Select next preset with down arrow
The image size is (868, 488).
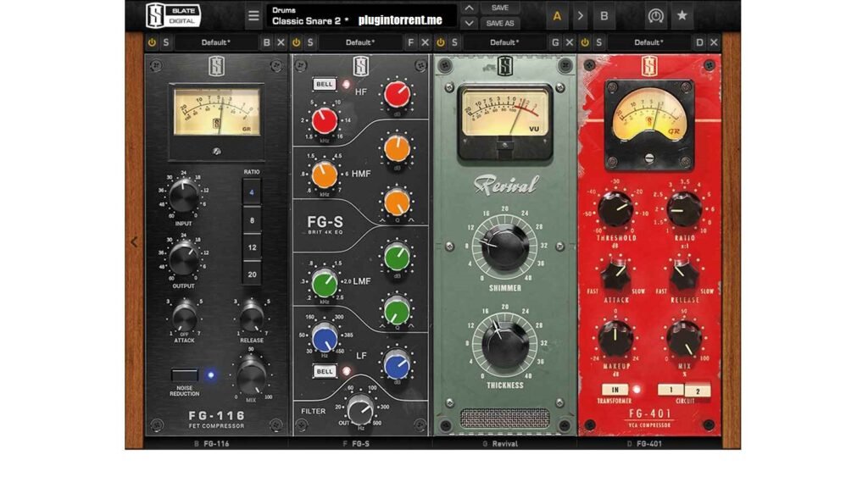click(469, 23)
